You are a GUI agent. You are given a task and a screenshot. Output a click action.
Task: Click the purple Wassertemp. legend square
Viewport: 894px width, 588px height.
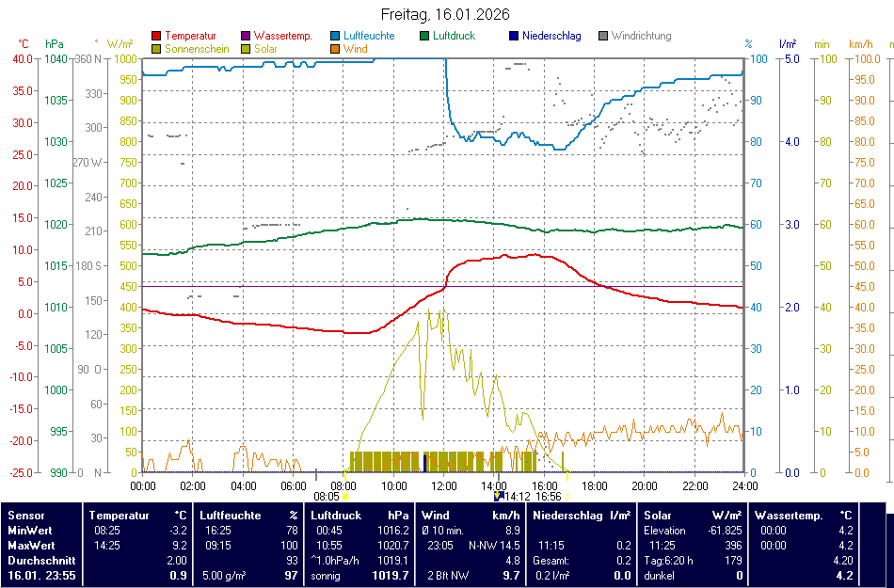coord(247,37)
